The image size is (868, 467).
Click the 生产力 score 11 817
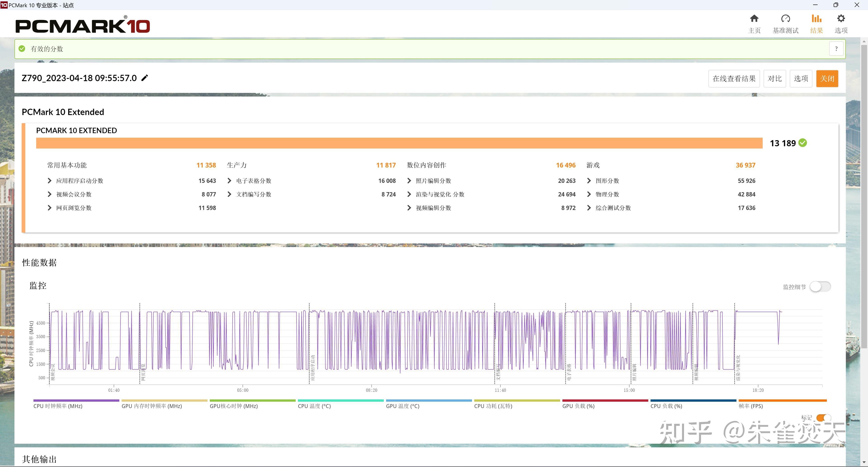click(386, 165)
